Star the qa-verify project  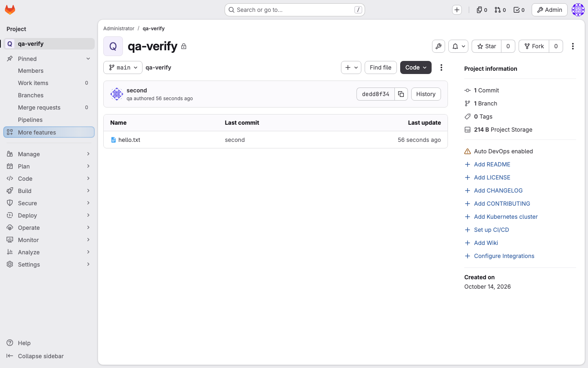point(487,46)
